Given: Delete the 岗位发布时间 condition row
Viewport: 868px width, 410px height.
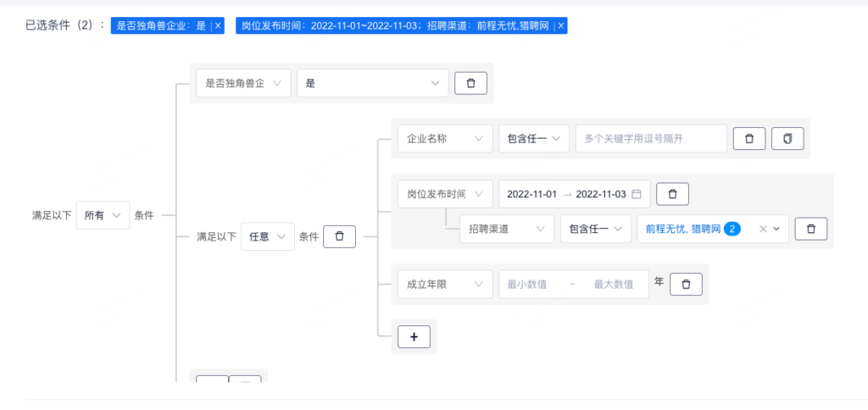Looking at the screenshot, I should click(672, 194).
